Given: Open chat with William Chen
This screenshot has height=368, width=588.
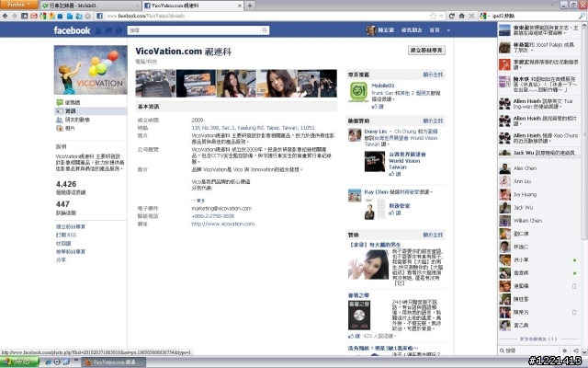Looking at the screenshot, I should click(539, 221).
